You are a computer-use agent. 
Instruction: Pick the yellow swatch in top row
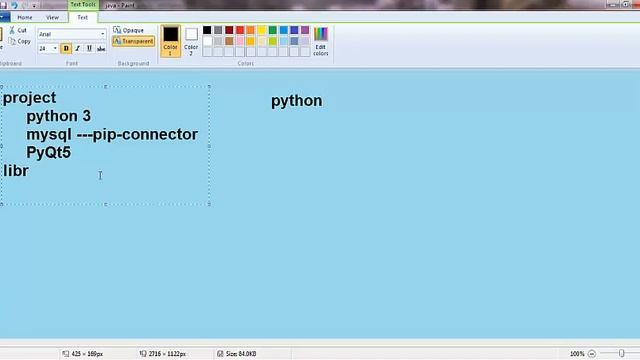(x=262, y=30)
